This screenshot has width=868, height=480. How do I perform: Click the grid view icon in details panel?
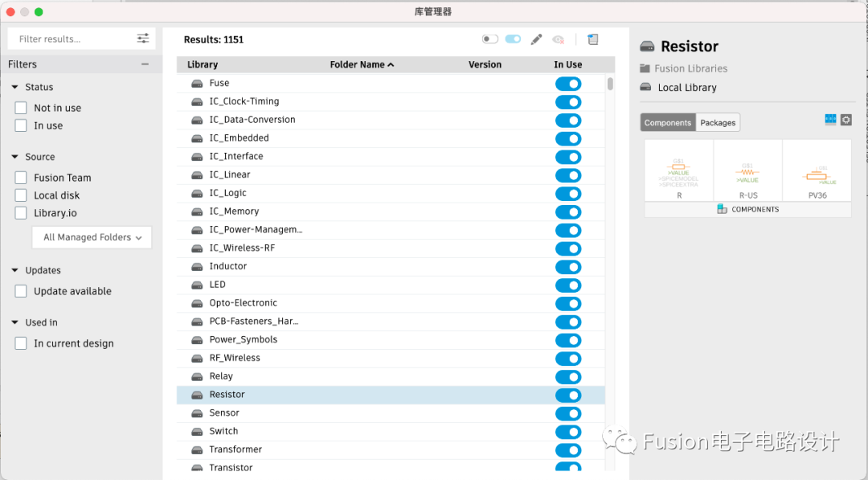coord(830,120)
